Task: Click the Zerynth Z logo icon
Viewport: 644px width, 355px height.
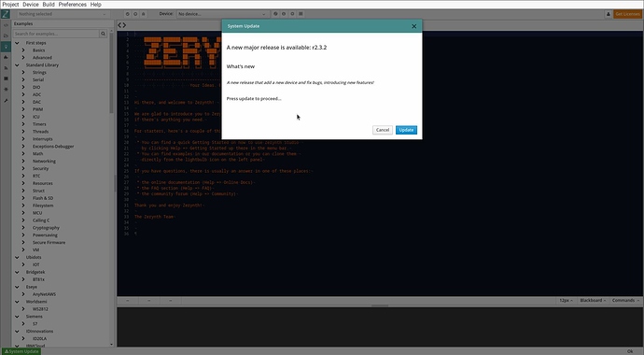Action: (6, 14)
